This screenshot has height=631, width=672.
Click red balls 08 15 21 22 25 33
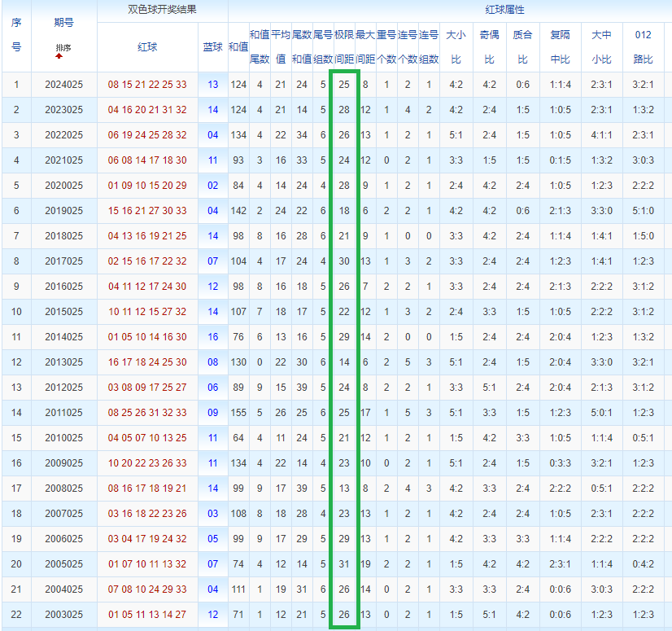tap(147, 85)
